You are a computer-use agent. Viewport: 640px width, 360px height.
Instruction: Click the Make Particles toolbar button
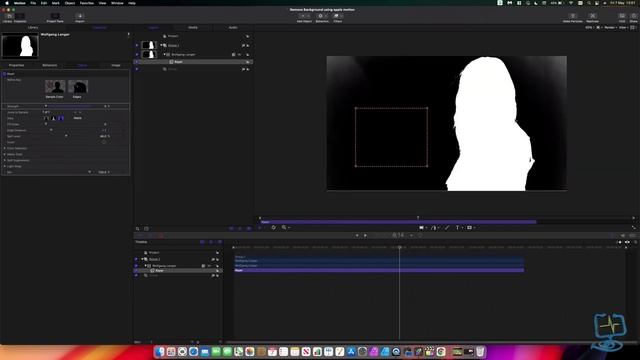tap(573, 18)
